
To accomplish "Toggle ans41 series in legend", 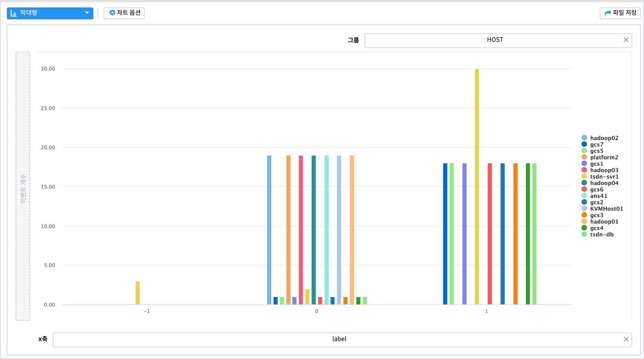I will [x=594, y=196].
